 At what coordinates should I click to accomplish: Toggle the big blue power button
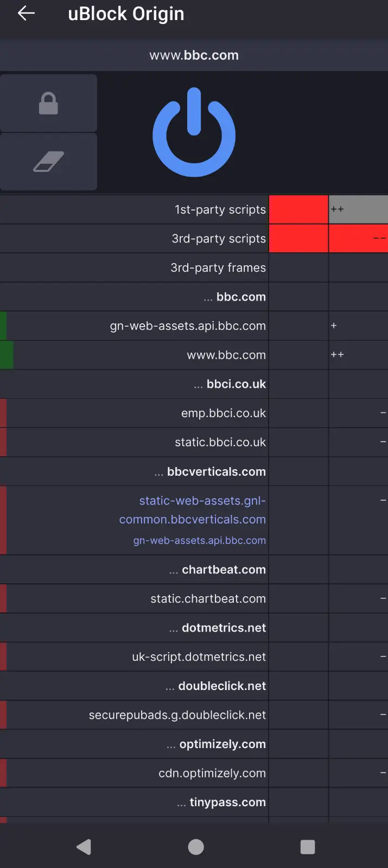coord(194,133)
